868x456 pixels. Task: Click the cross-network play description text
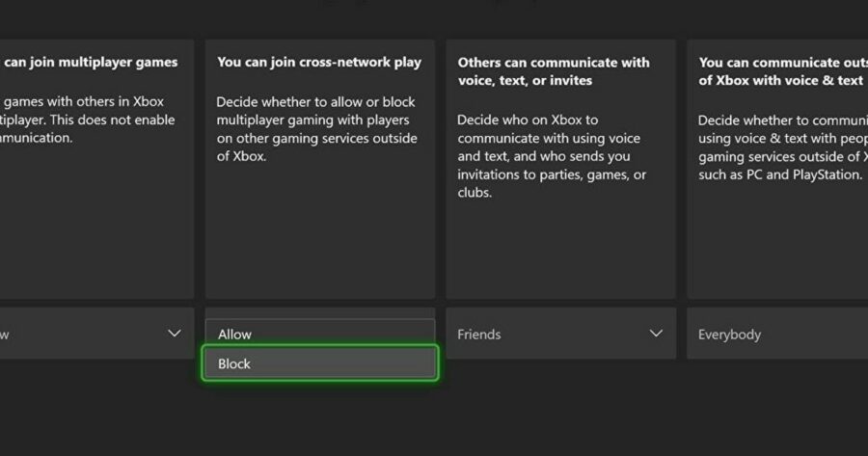317,128
